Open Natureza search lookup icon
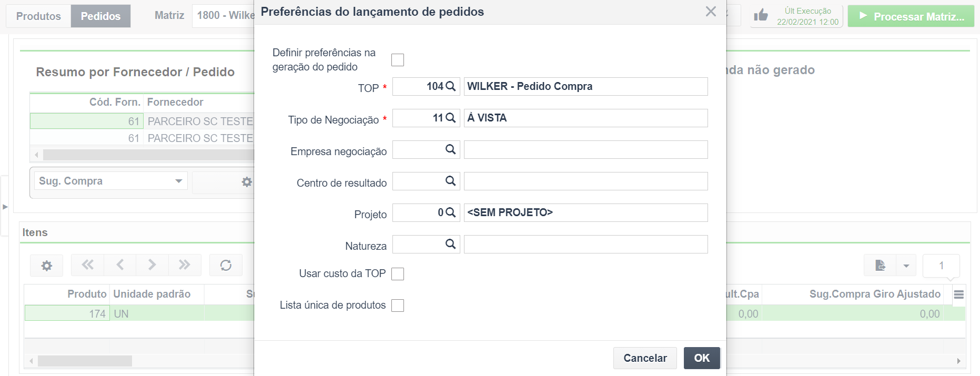Image resolution: width=980 pixels, height=376 pixels. click(x=451, y=244)
